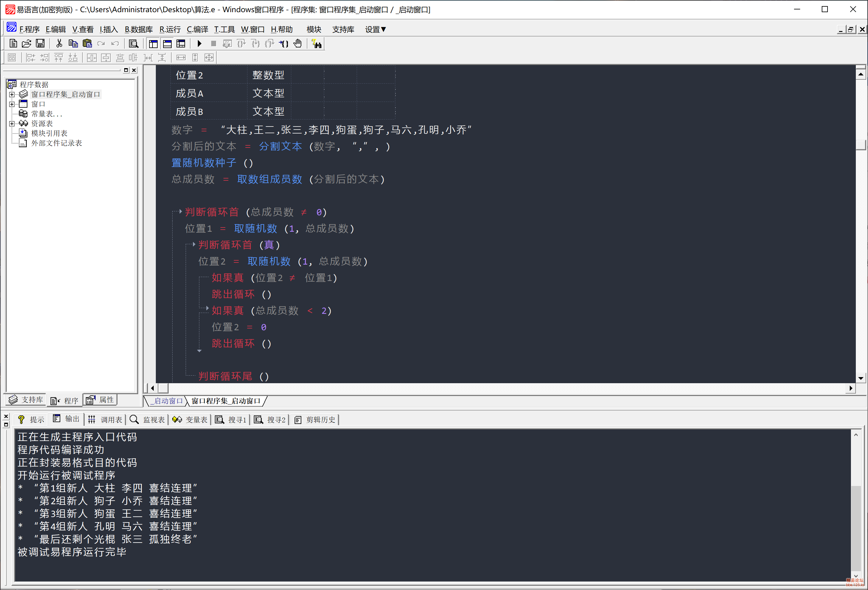The width and height of the screenshot is (868, 590).
Task: Switch to the _启动窗口 editor tab
Action: pyautogui.click(x=166, y=401)
